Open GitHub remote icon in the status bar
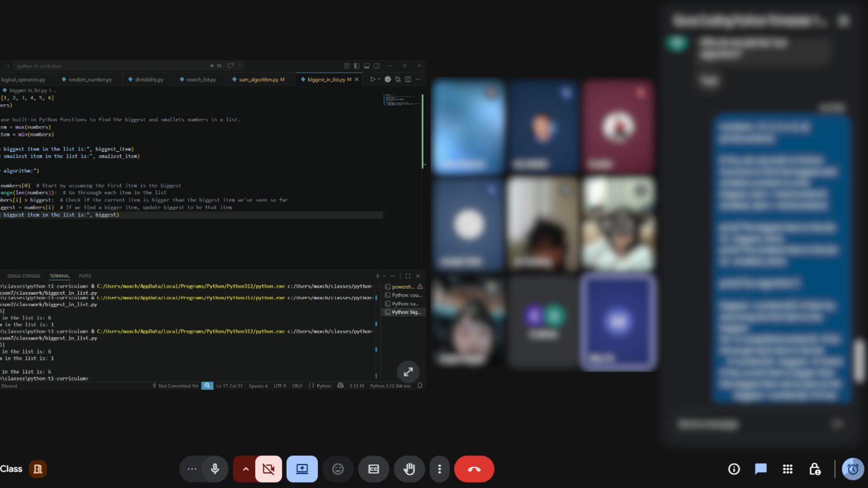 coord(340,386)
